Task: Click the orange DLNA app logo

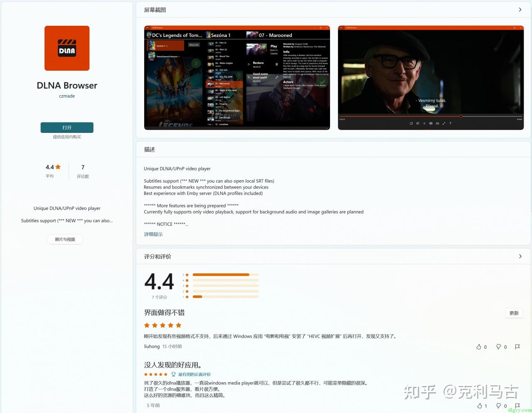Action: (66, 48)
